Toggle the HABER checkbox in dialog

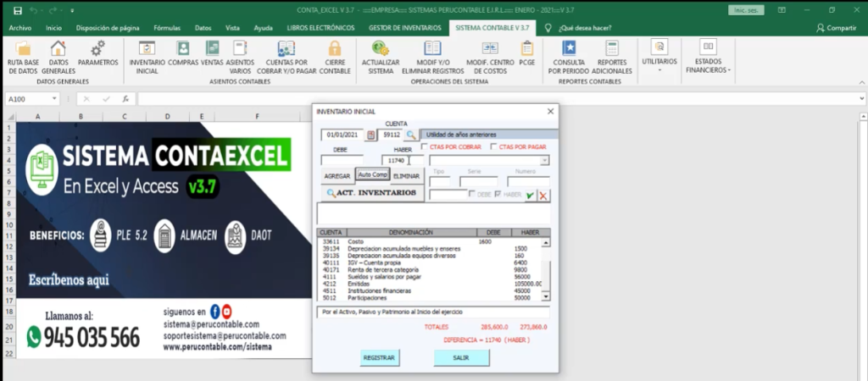click(498, 195)
